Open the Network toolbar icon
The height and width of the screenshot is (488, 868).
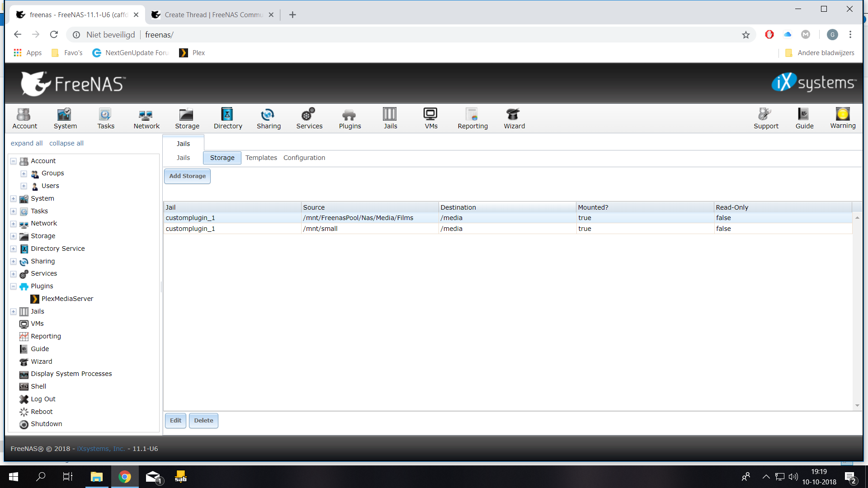146,118
